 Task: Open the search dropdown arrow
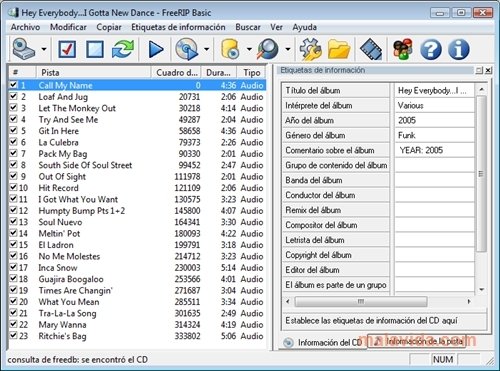coord(288,49)
